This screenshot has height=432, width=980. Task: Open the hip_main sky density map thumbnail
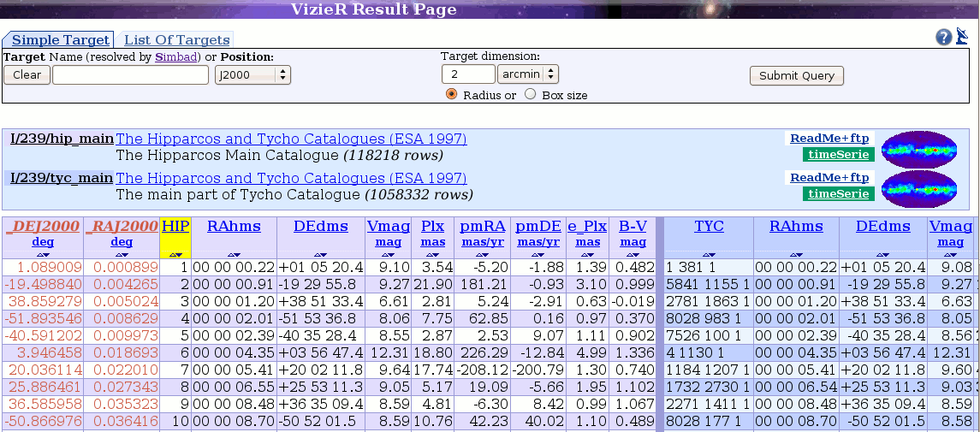tap(918, 149)
